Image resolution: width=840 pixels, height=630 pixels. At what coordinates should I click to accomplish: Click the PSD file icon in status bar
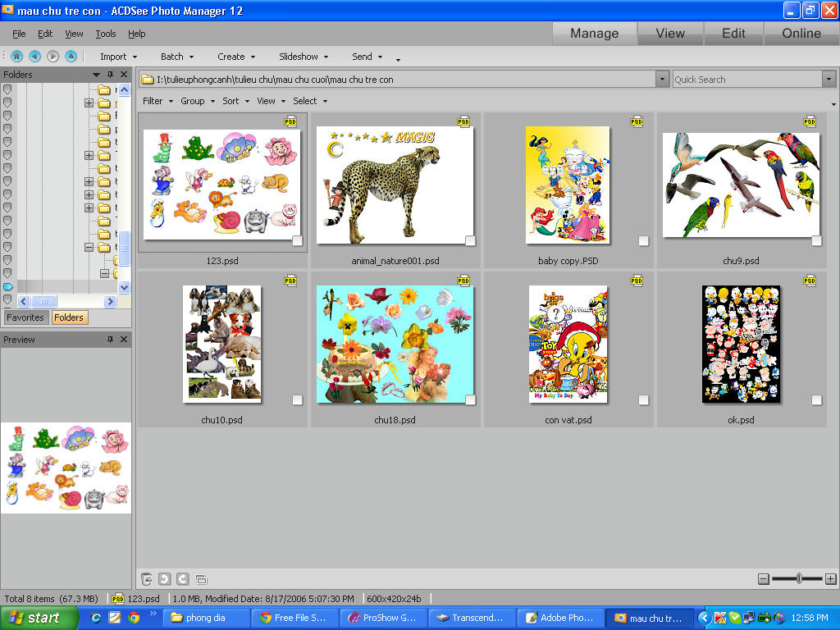pyautogui.click(x=118, y=598)
